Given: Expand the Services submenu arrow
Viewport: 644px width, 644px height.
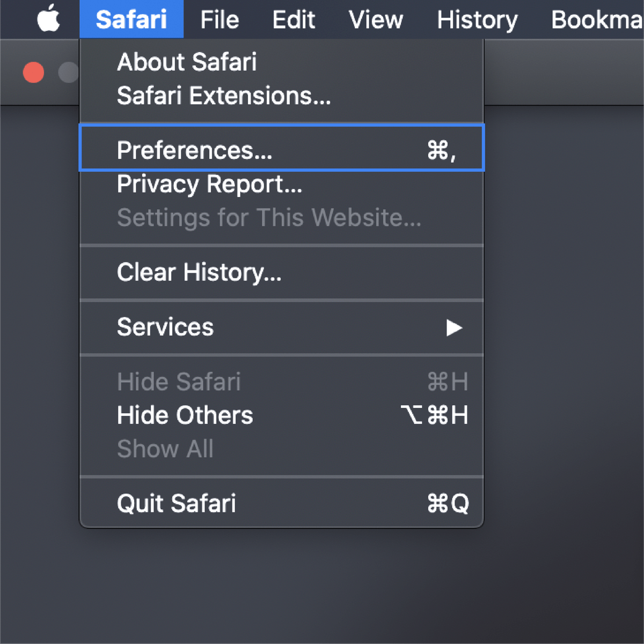Looking at the screenshot, I should (453, 327).
